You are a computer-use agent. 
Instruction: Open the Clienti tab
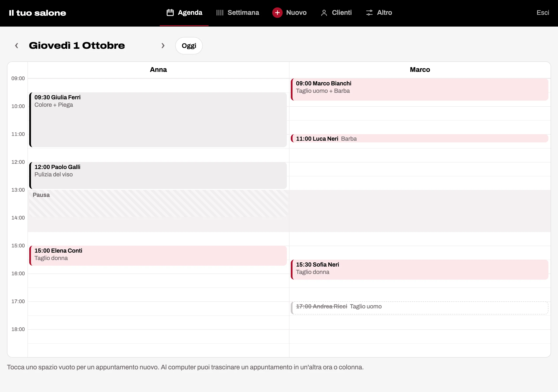(x=336, y=13)
